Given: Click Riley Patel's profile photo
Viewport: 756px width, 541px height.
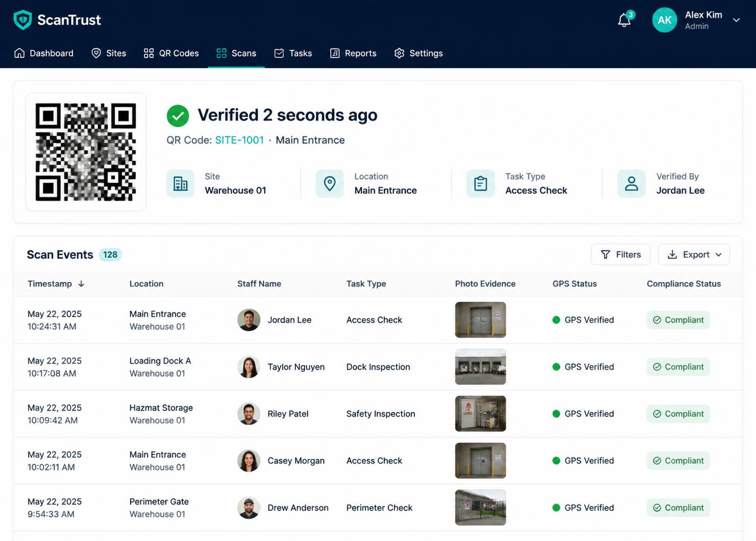Looking at the screenshot, I should coord(249,414).
